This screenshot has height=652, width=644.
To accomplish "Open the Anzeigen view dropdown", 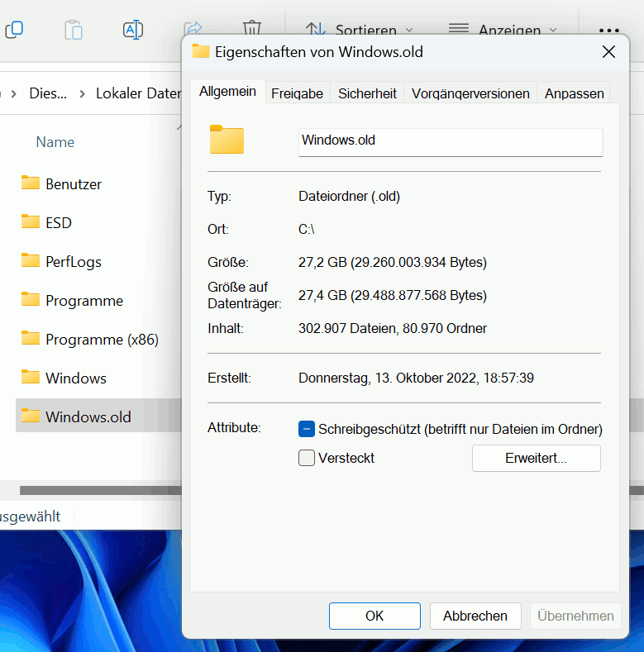I will pos(503,30).
